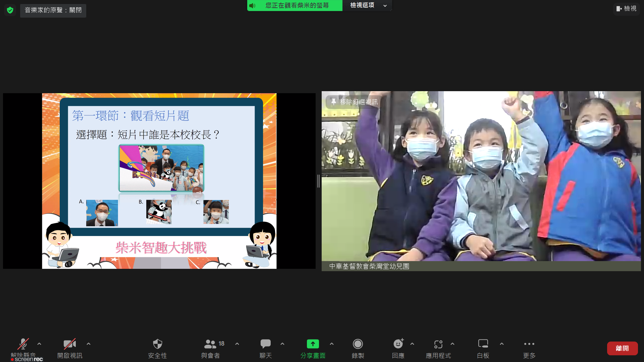Start recording with the 錄製 icon
Image resolution: width=644 pixels, height=362 pixels.
point(358,344)
